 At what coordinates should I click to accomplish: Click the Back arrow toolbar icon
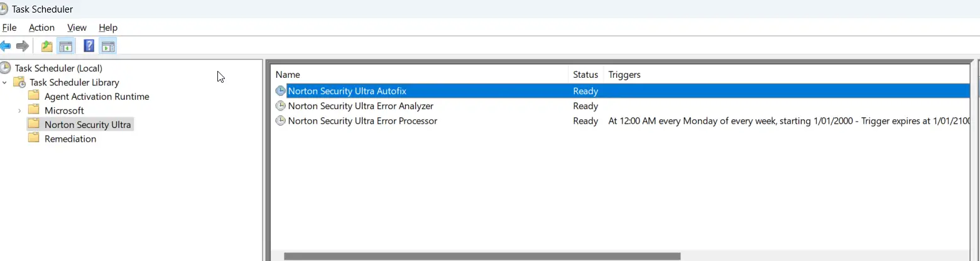(x=6, y=46)
